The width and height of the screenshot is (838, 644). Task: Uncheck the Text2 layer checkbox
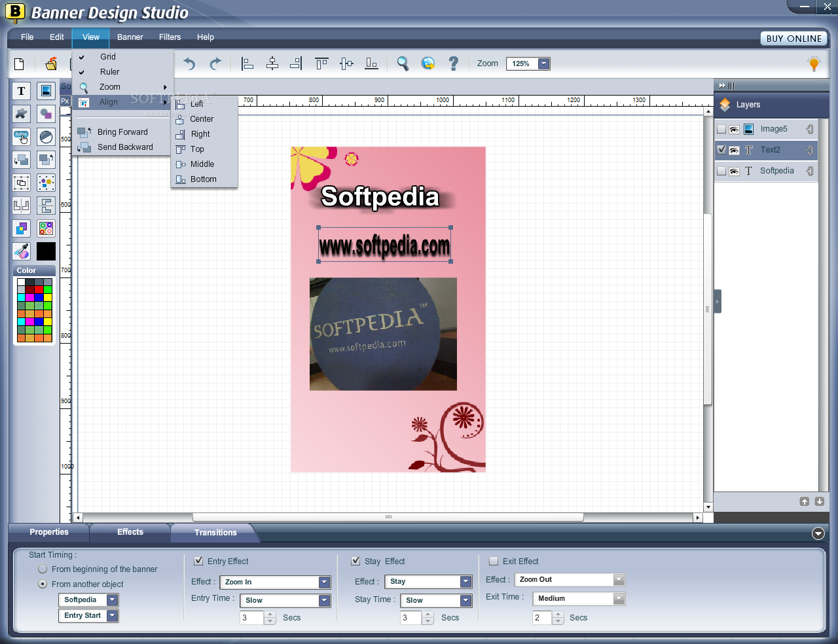[721, 150]
